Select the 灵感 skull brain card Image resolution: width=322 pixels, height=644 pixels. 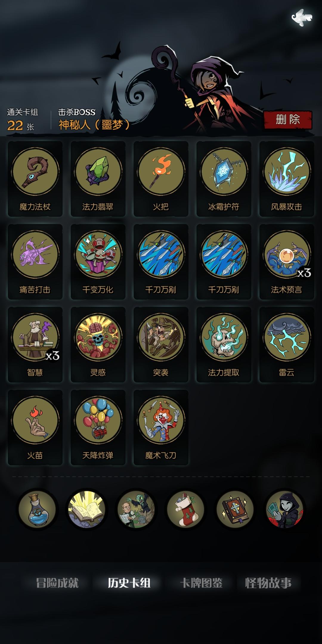coord(98,345)
